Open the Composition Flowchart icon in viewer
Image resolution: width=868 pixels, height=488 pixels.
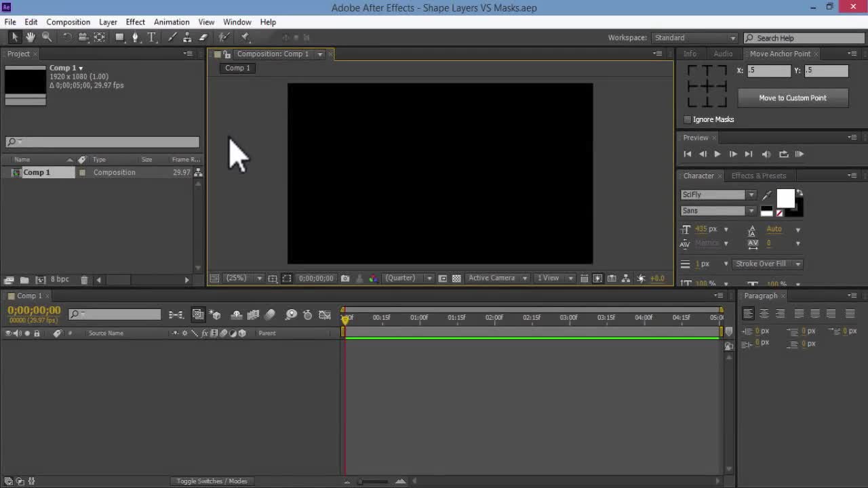(625, 278)
